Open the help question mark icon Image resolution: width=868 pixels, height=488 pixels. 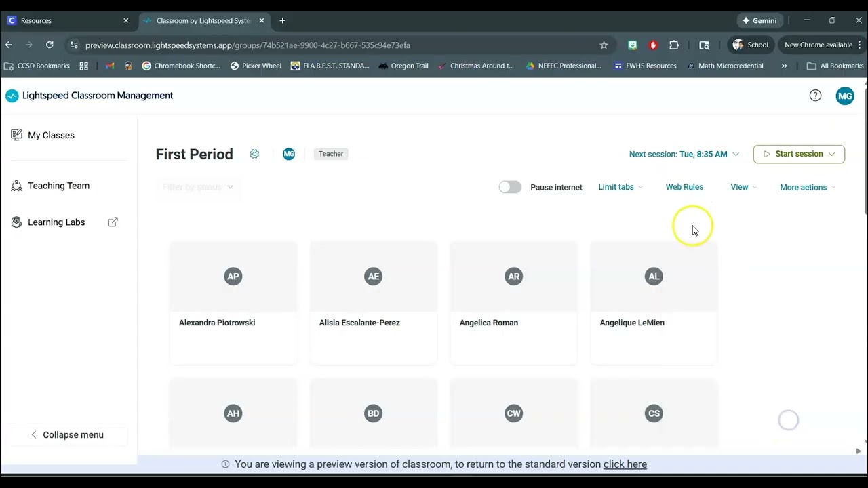click(816, 96)
